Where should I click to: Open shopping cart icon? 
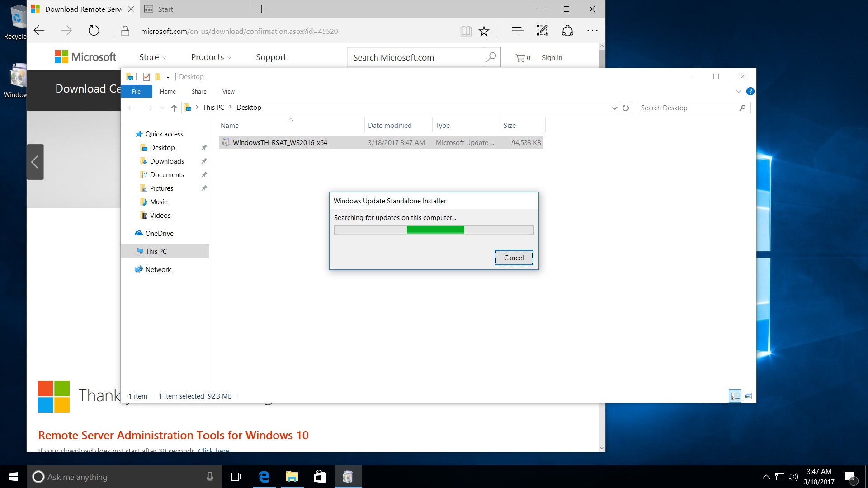coord(520,58)
